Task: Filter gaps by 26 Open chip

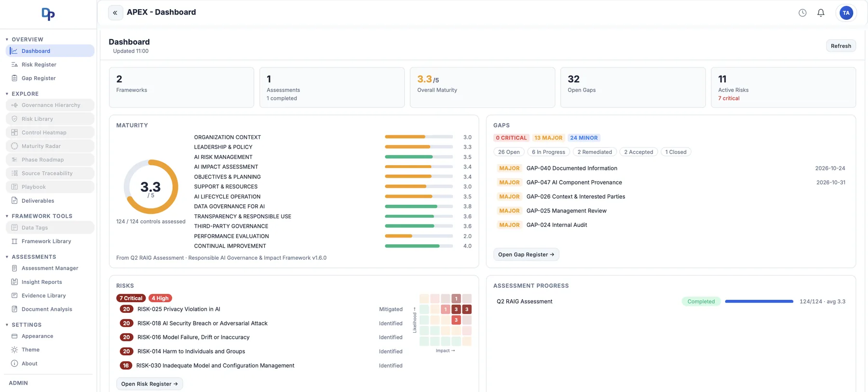Action: pos(509,152)
